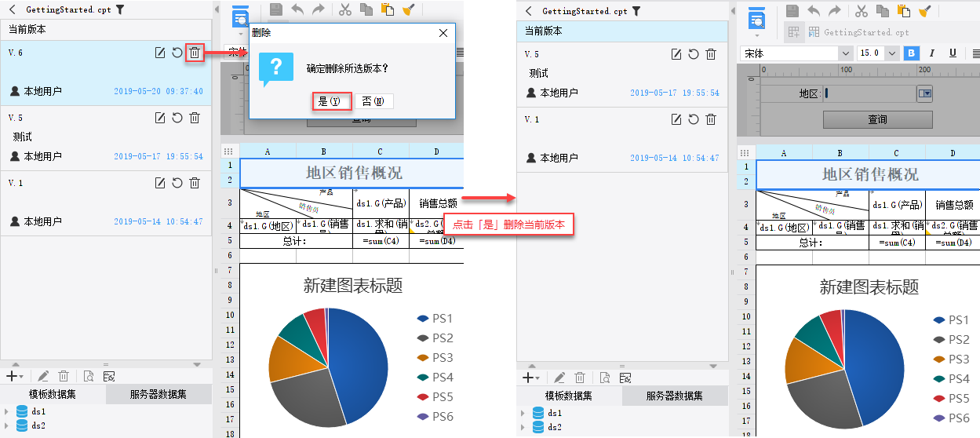Viewport: 980px width, 438px height.
Task: Edit V.5 note in the right screenshot
Action: (676, 54)
